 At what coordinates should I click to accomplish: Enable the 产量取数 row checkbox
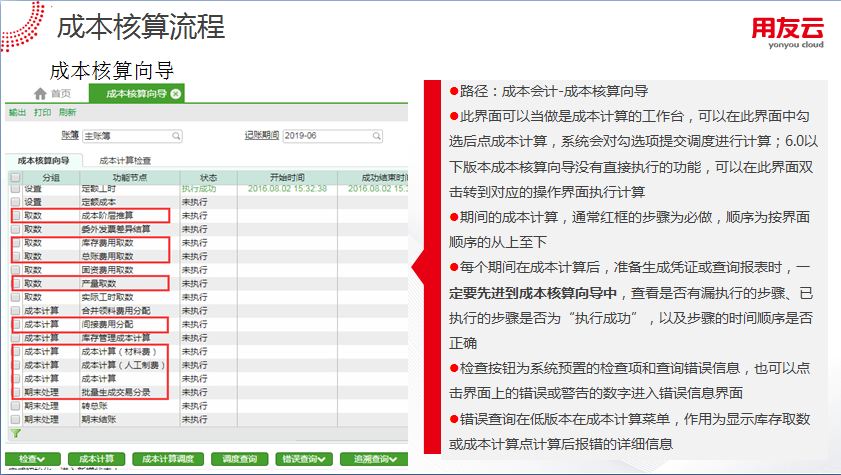pyautogui.click(x=15, y=284)
